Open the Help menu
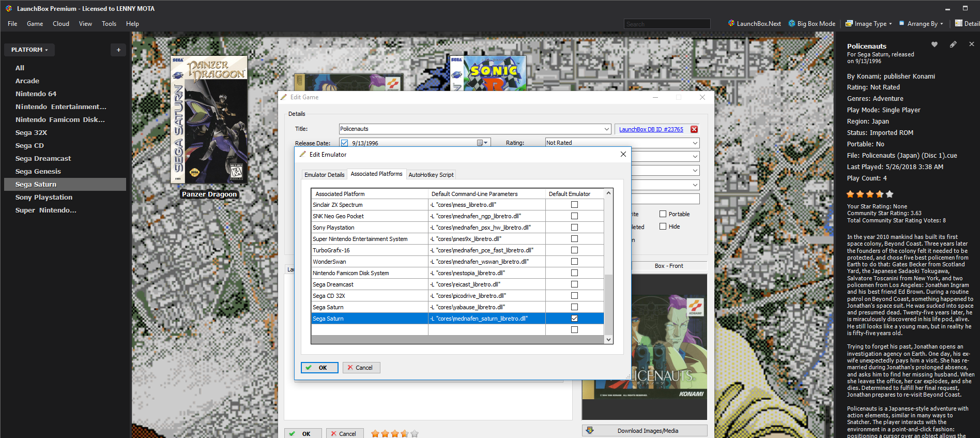 pyautogui.click(x=133, y=24)
